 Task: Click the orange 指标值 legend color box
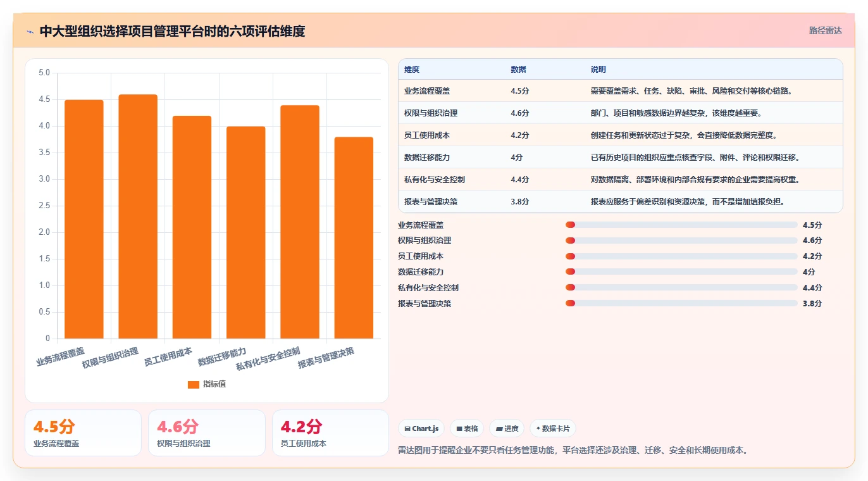coord(194,384)
